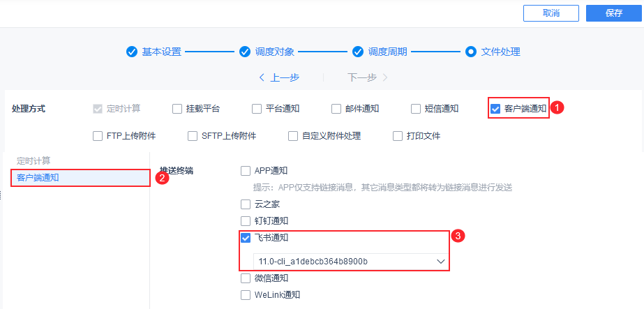Viewport: 644px width, 309px height.
Task: Click the right chevron beside 下一步
Action: [x=385, y=77]
